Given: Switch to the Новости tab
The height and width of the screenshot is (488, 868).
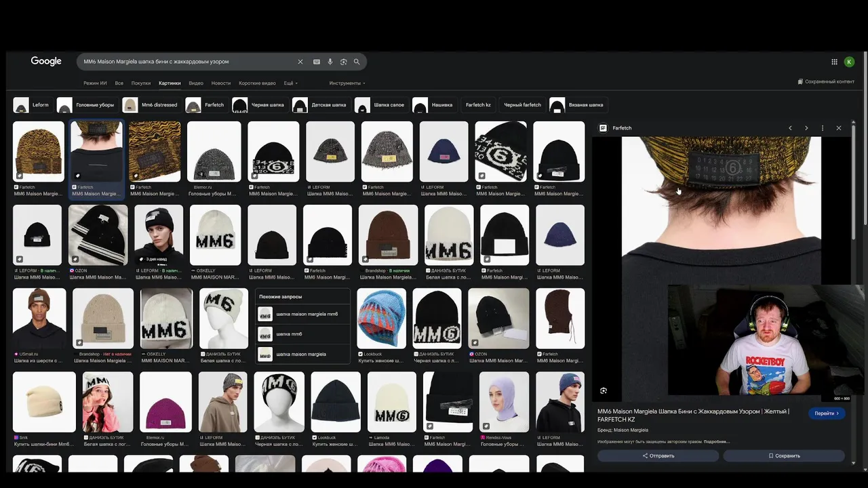Looking at the screenshot, I should pyautogui.click(x=221, y=83).
